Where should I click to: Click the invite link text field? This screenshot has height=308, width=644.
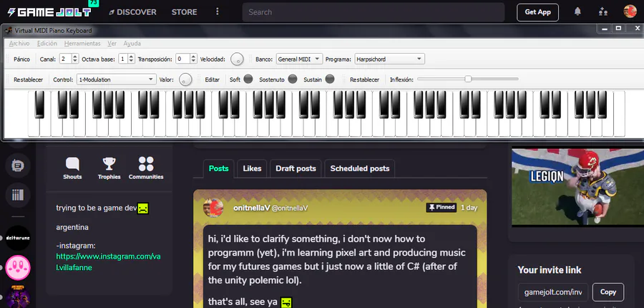(x=553, y=292)
